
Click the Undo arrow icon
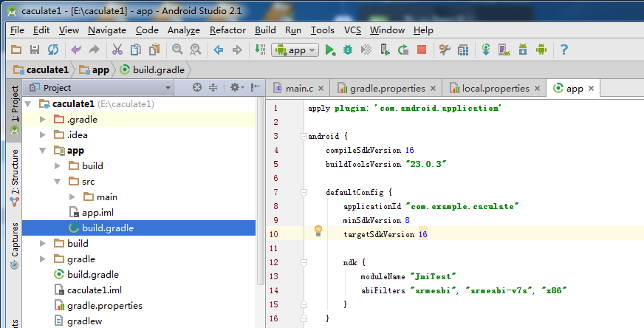tap(76, 49)
